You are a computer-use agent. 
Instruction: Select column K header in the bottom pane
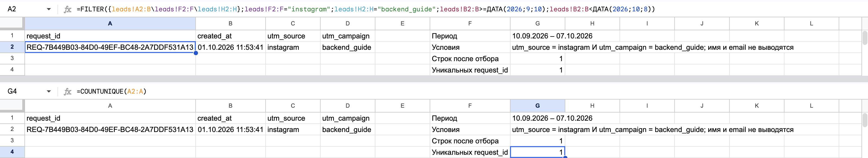tap(757, 106)
